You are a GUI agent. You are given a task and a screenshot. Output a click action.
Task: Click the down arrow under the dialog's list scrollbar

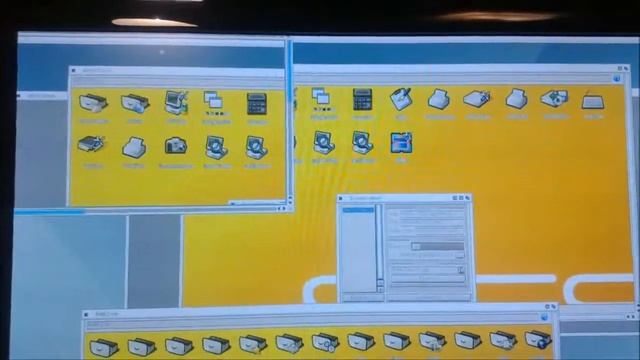(380, 289)
